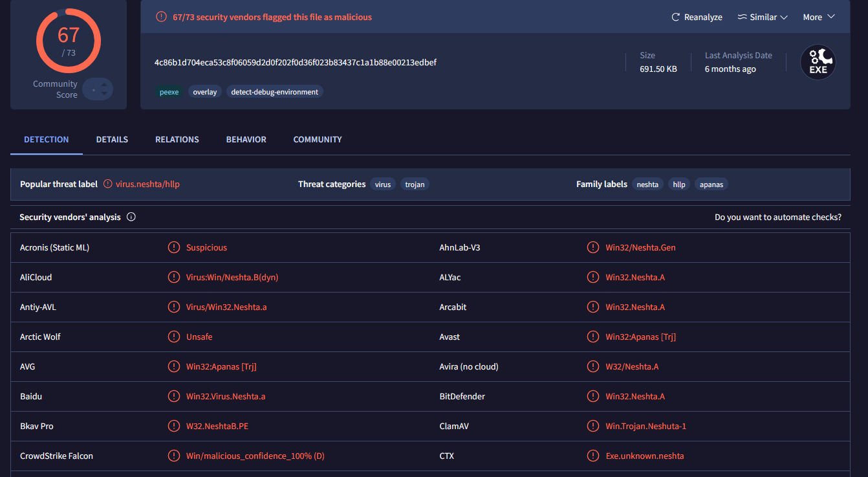Expand the More dropdown menu
Screen dimensions: 868x477
[819, 17]
